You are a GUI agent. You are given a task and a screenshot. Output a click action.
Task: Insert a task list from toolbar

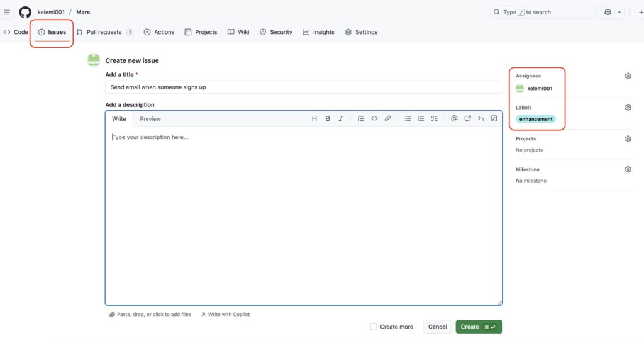click(x=434, y=118)
